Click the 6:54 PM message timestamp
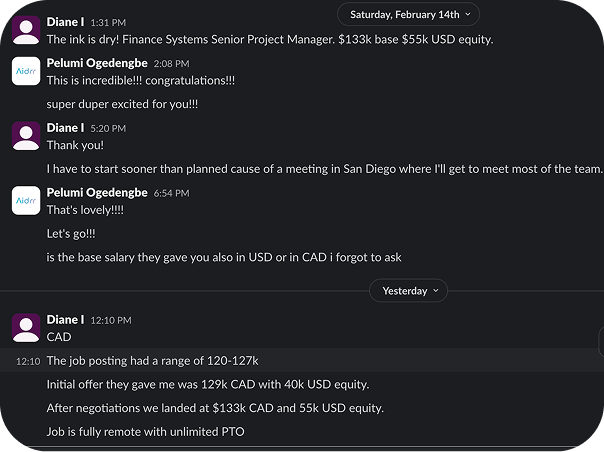The width and height of the screenshot is (604, 452). click(x=171, y=193)
